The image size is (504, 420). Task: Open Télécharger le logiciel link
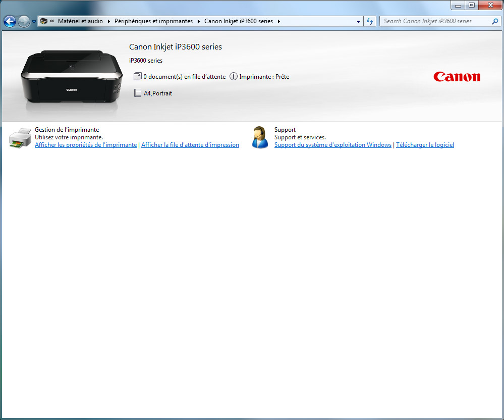425,145
